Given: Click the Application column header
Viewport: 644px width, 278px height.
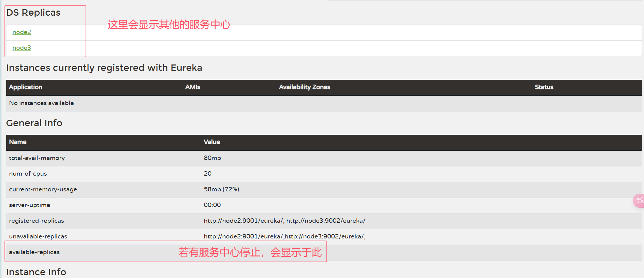Looking at the screenshot, I should (x=26, y=87).
